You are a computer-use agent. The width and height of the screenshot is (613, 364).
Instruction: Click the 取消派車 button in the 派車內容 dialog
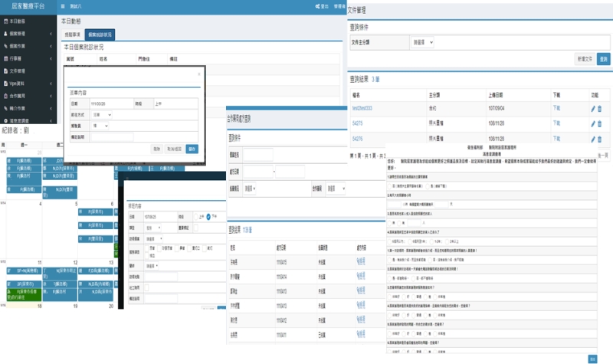pyautogui.click(x=174, y=149)
